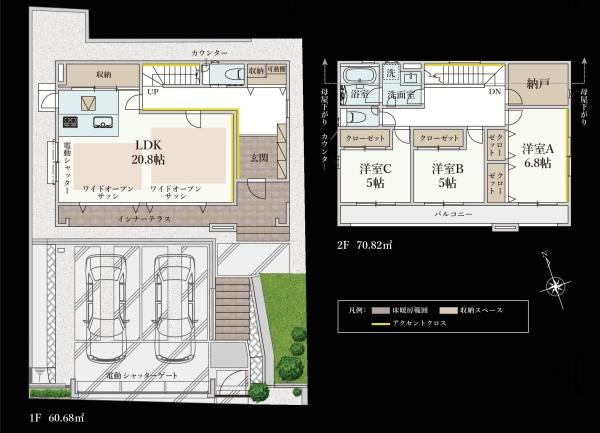This screenshot has width=600, height=433.
Task: Click the 凡例 legend heading
Action: tap(355, 310)
